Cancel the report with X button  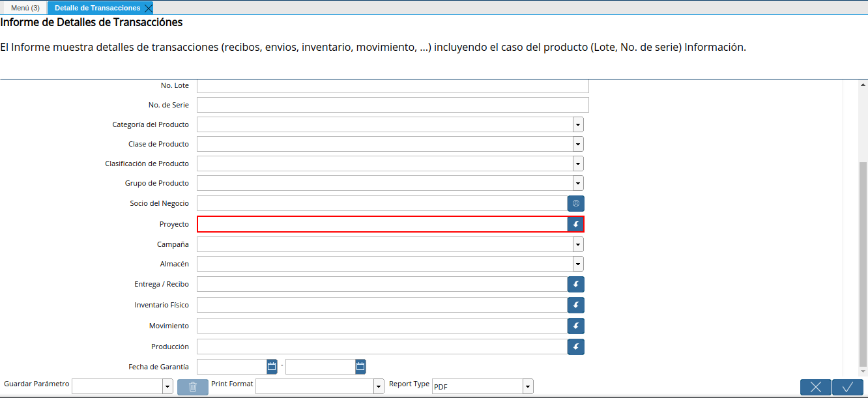click(x=816, y=387)
